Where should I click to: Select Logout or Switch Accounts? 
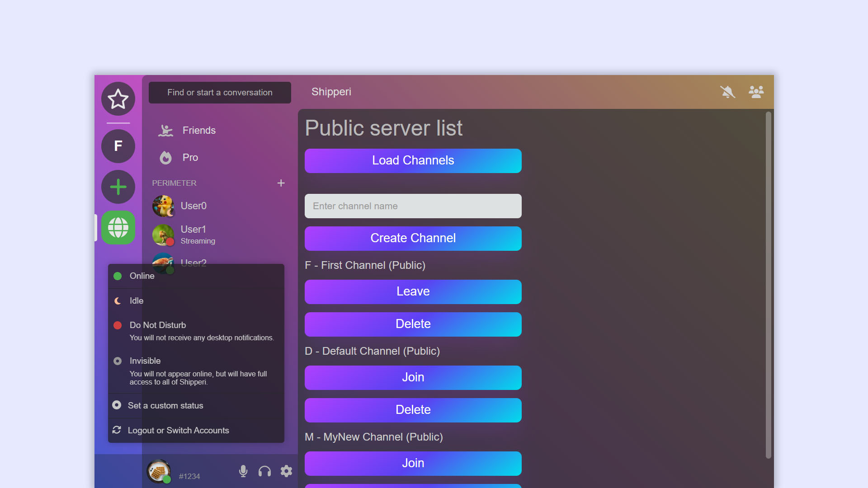tap(178, 431)
